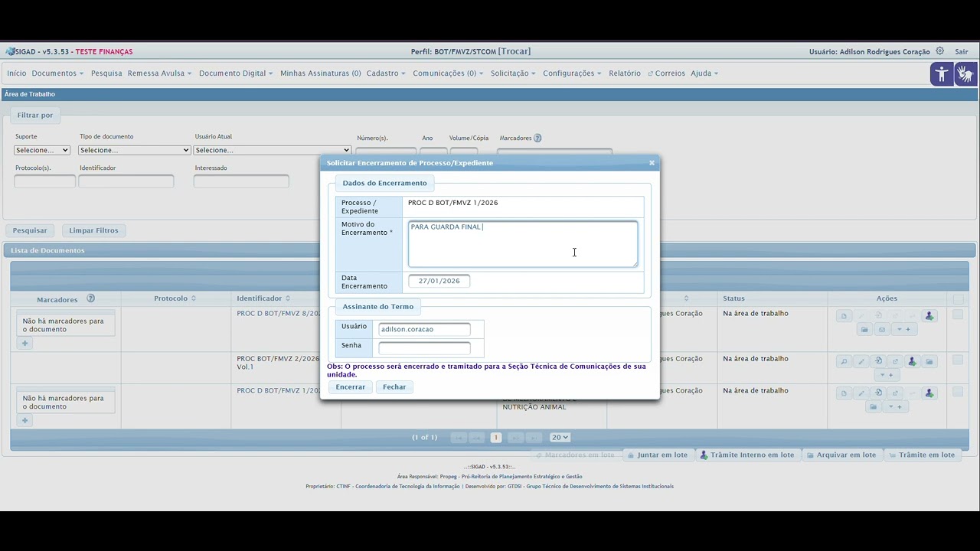980x551 pixels.
Task: Check the box for PROC BOT/FMVZ 2/2026 row
Action: (957, 360)
